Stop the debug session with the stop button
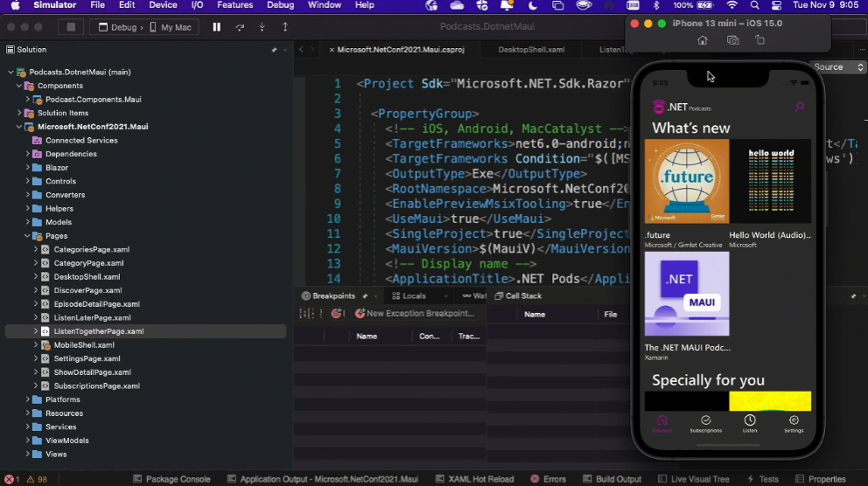The width and height of the screenshot is (868, 486). (70, 27)
